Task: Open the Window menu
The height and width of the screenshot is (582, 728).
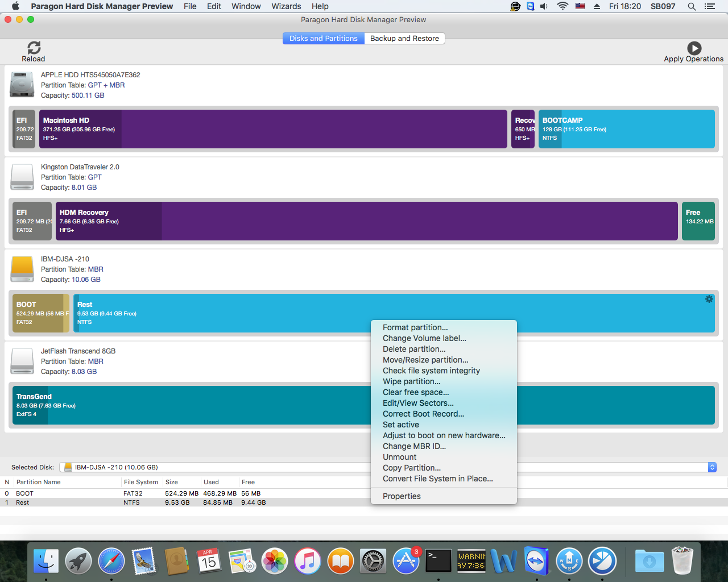Action: [x=246, y=6]
